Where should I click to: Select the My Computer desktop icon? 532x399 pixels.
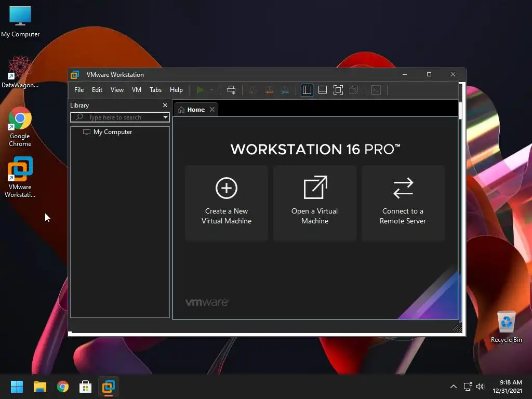pos(20,21)
